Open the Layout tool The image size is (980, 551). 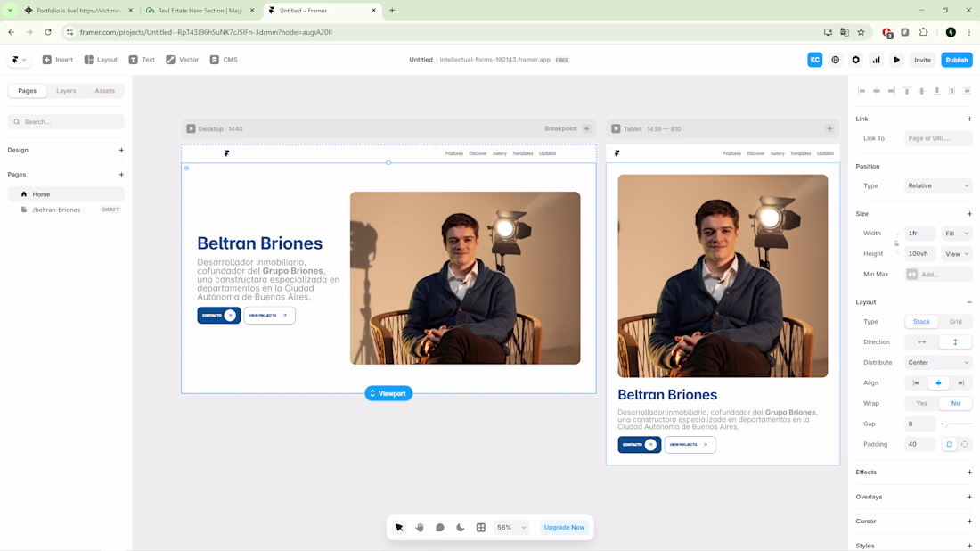pyautogui.click(x=101, y=60)
